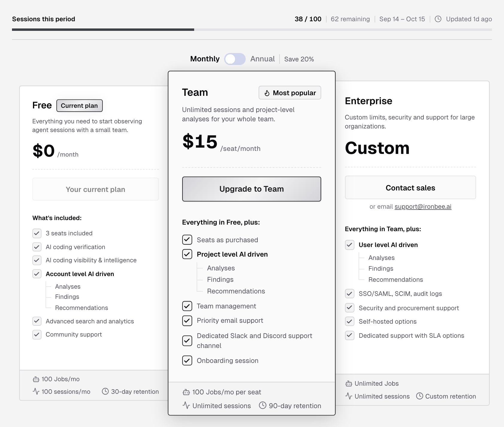
Task: Click the pulse icon in Team Unlimited sessions
Action: click(x=186, y=405)
